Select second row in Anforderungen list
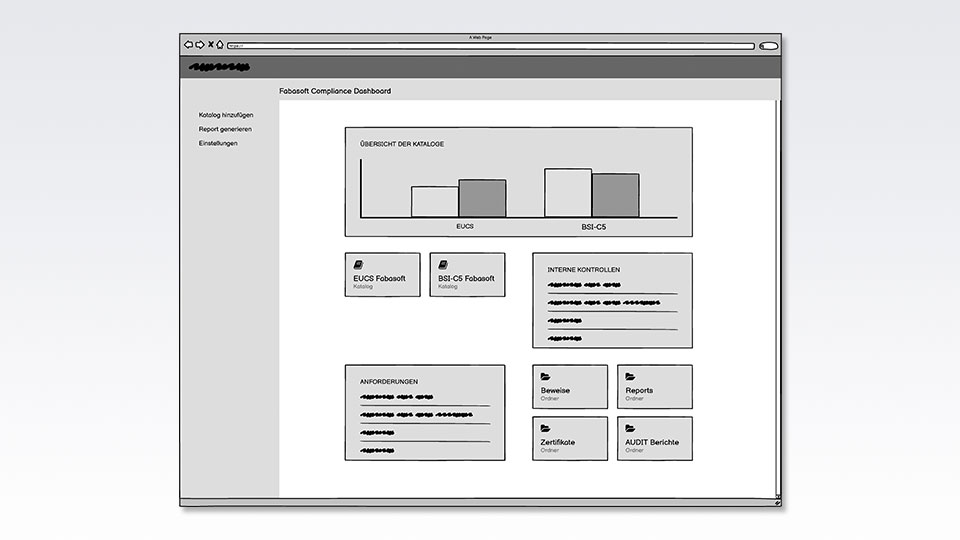Viewport: 960px width, 540px height. 425,415
